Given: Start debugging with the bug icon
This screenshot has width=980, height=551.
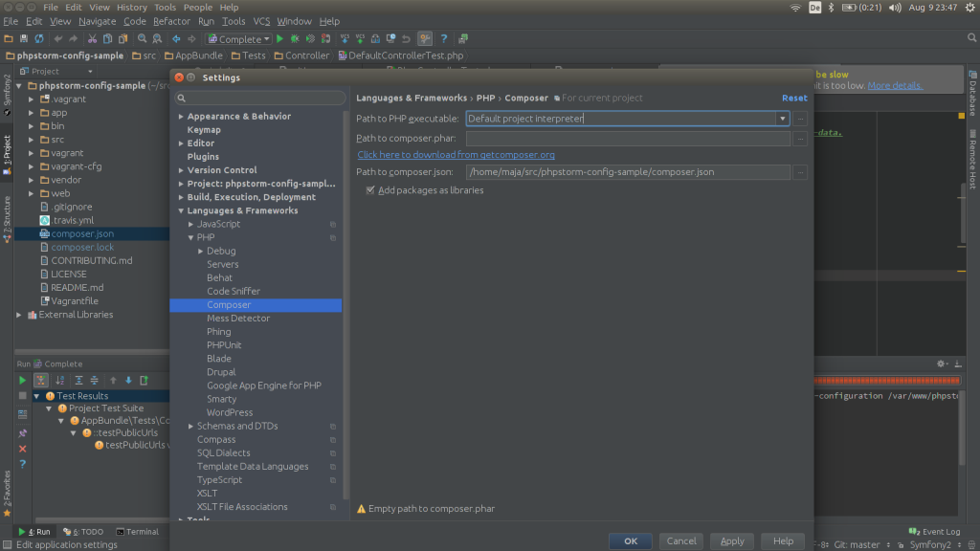Looking at the screenshot, I should [x=295, y=38].
